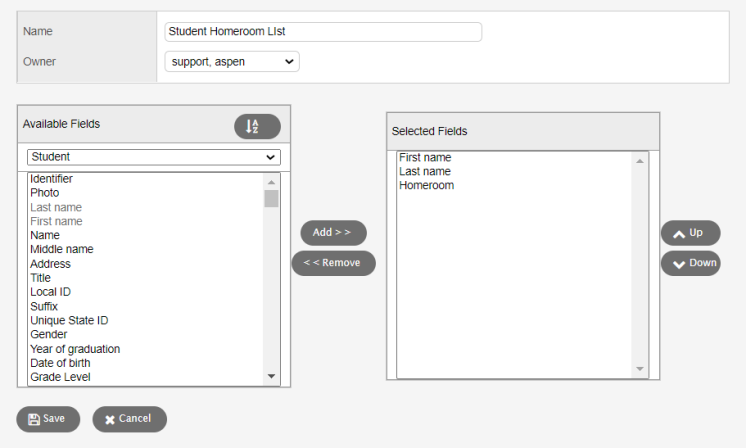Click the Save button with disk icon
The width and height of the screenshot is (746, 448).
47,419
